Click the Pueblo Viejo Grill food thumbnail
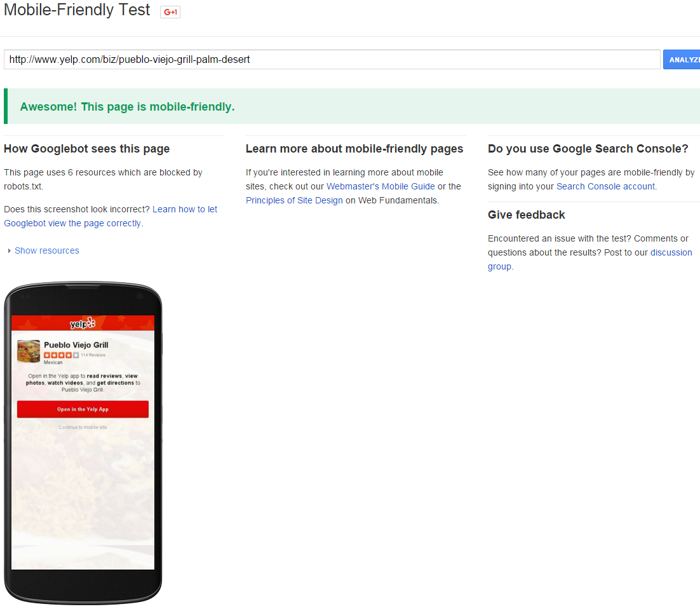Image resolution: width=700 pixels, height=609 pixels. pos(29,352)
